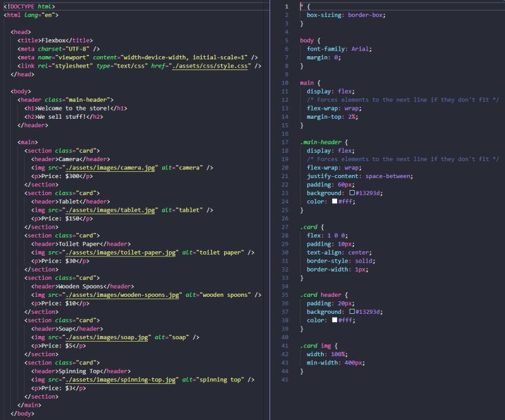Viewport: 505px width, 420px height.
Task: Follow the soap.jpg image path link
Action: (107, 337)
